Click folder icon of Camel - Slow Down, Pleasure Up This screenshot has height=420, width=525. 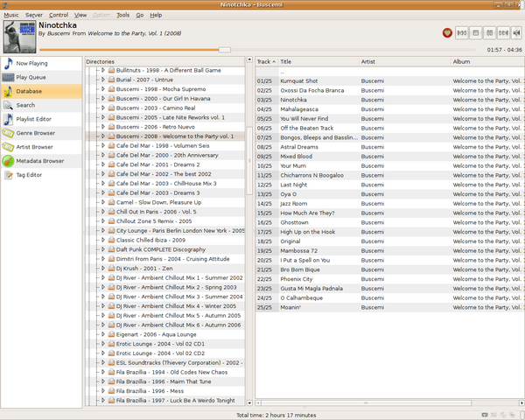[x=111, y=202]
